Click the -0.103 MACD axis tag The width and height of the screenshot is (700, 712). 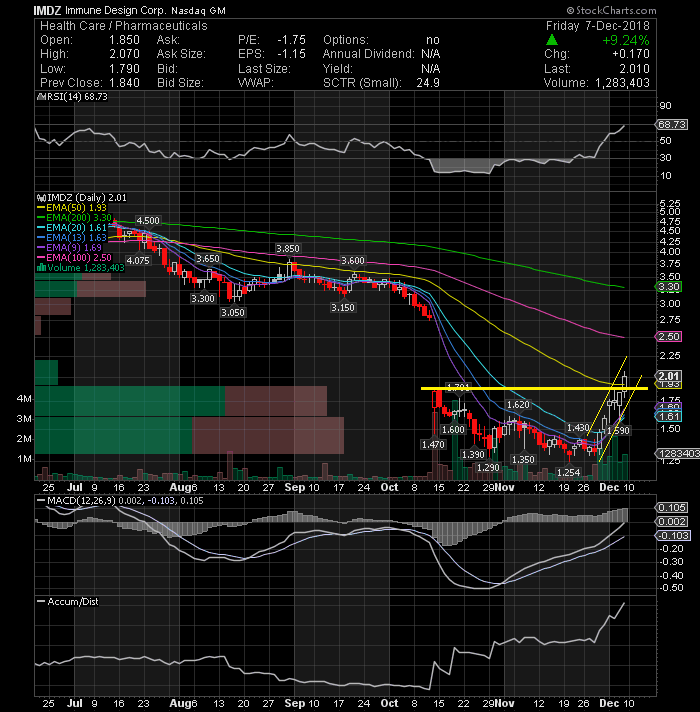673,536
